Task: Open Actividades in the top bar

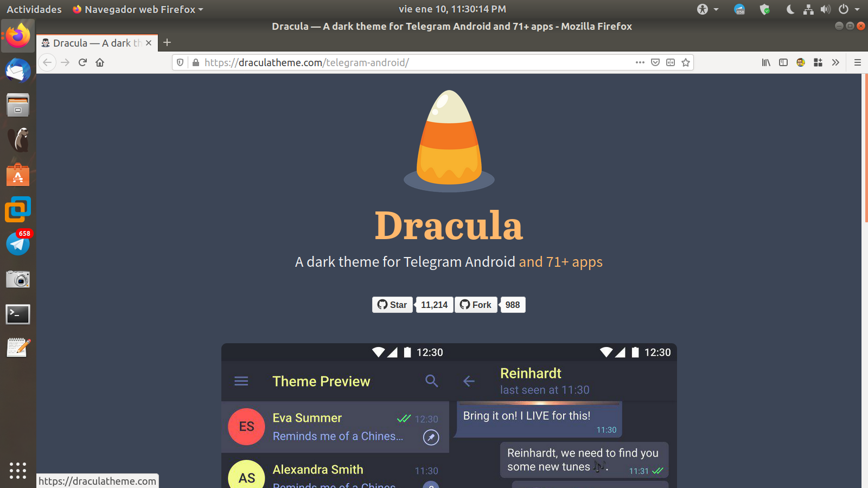Action: [x=34, y=9]
